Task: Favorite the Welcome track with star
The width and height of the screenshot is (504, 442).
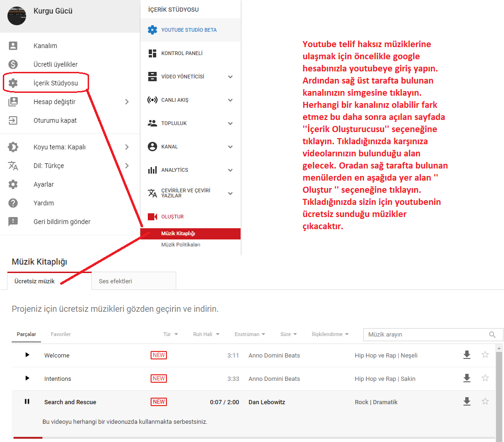Action: (x=485, y=355)
